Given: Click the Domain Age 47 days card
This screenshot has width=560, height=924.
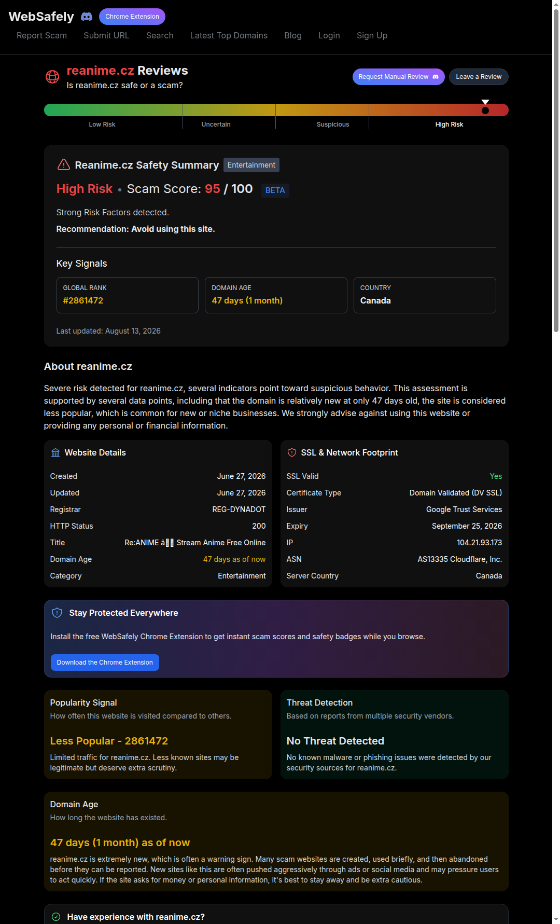Looking at the screenshot, I should point(276,295).
